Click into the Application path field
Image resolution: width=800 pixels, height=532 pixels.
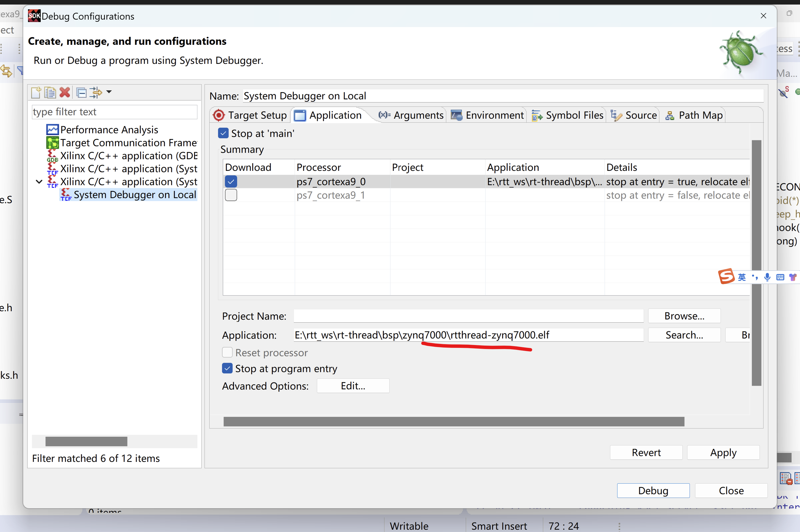468,335
